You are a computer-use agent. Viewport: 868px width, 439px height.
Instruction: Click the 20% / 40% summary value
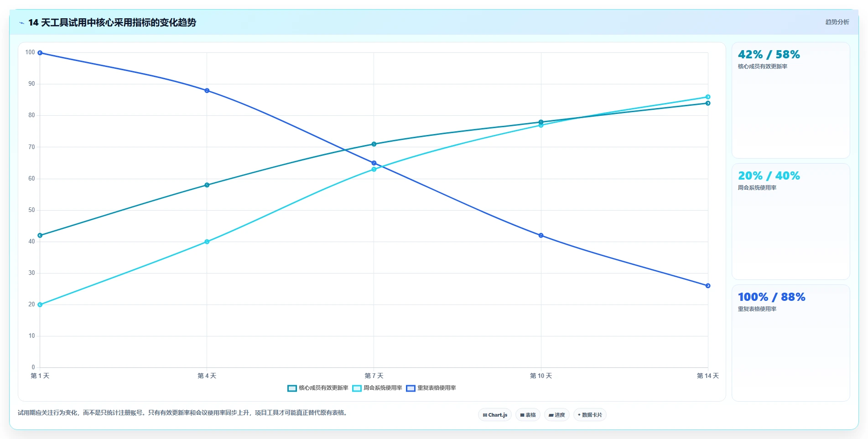click(x=769, y=176)
